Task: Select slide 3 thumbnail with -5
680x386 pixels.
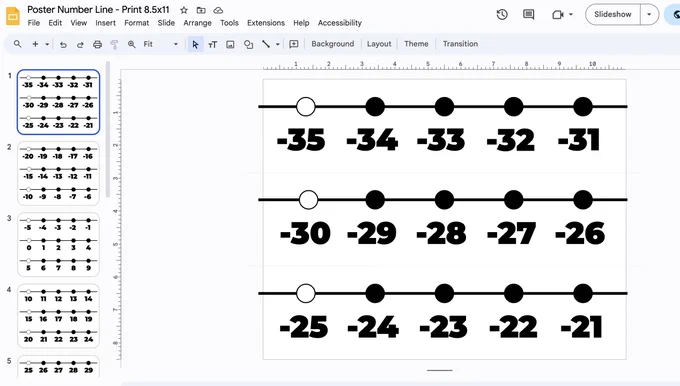Action: pyautogui.click(x=59, y=245)
